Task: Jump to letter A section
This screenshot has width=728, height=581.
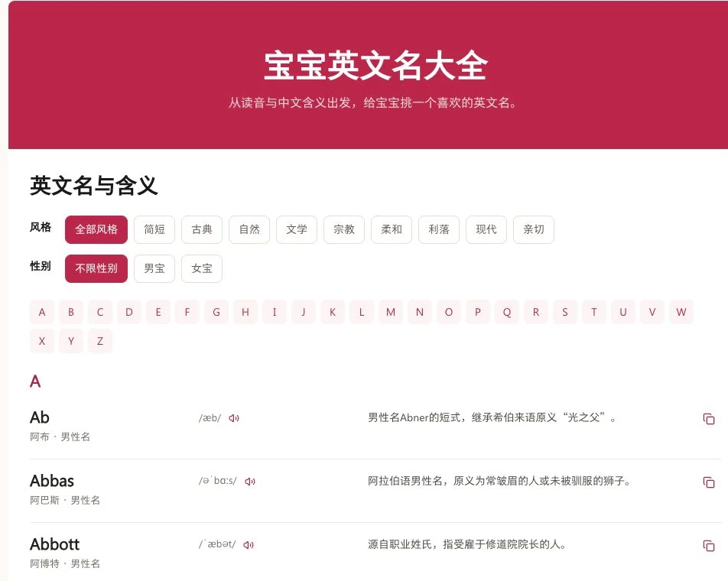Action: [x=42, y=312]
